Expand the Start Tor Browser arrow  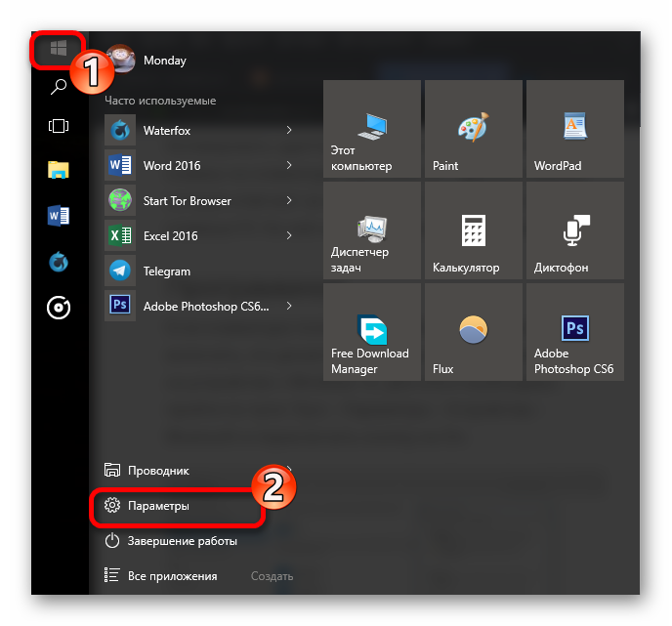pyautogui.click(x=289, y=200)
